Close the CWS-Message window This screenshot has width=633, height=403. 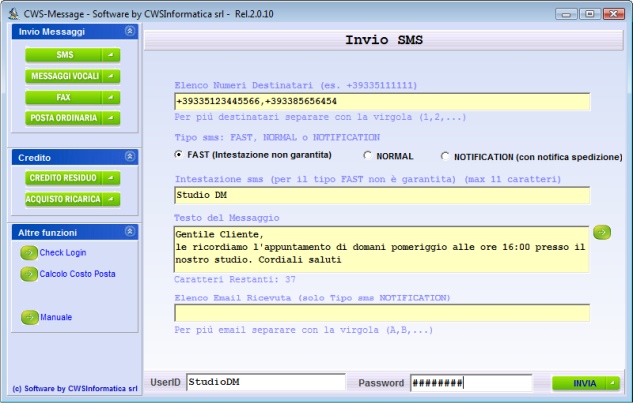(614, 14)
